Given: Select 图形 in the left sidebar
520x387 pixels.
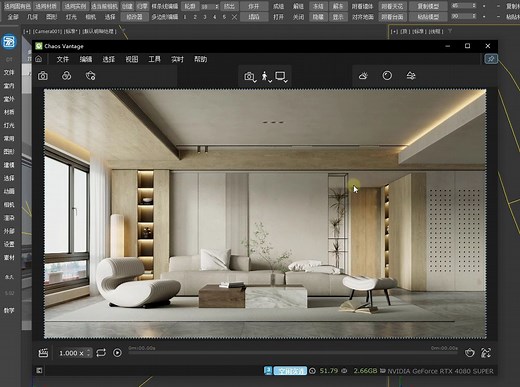Looking at the screenshot, I should click(9, 152).
